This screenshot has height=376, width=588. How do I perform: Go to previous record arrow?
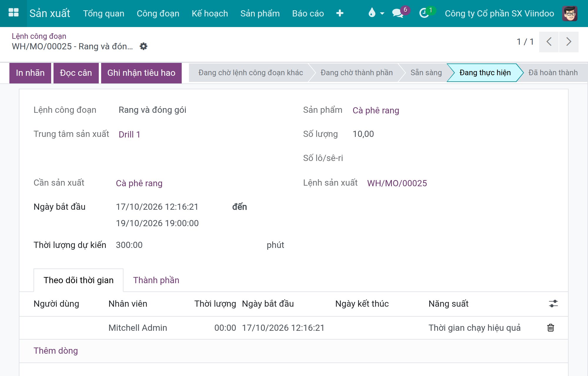(549, 42)
